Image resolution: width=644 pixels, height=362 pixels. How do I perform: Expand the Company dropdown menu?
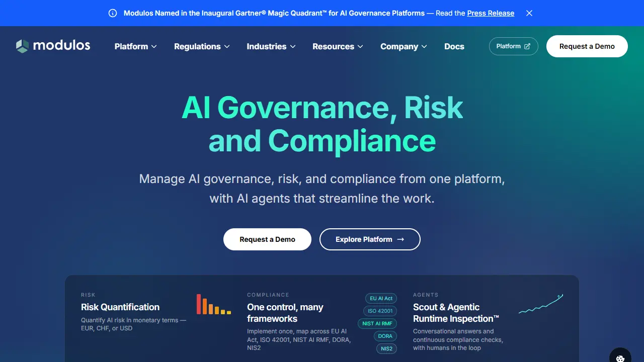(404, 46)
